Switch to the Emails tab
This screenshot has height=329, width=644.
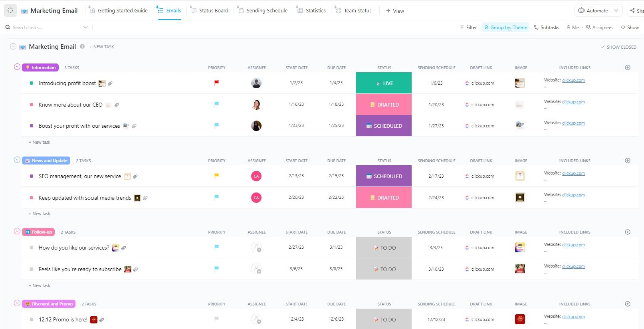click(169, 11)
